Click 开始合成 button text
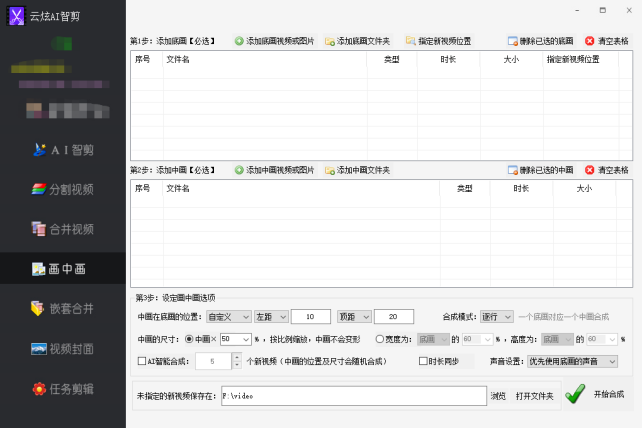This screenshot has height=428, width=642. coord(609,394)
